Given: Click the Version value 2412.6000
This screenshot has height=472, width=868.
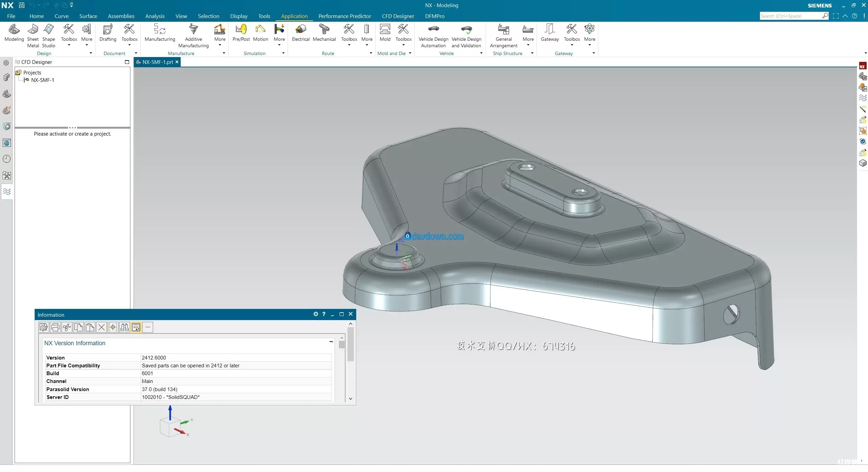Looking at the screenshot, I should pyautogui.click(x=154, y=357).
